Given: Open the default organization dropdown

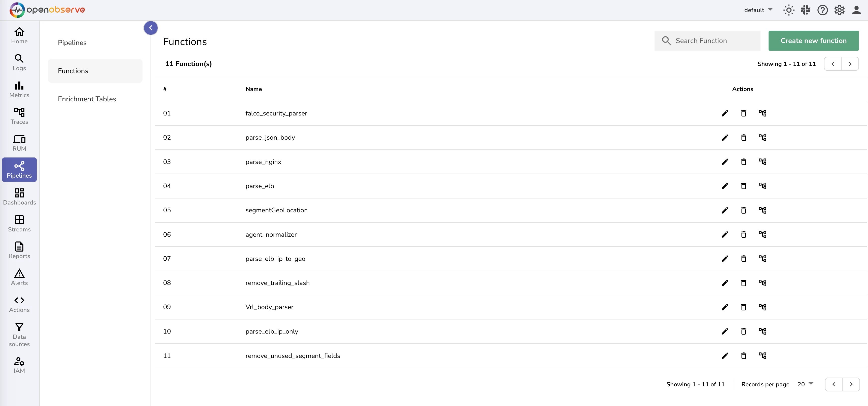Looking at the screenshot, I should pos(758,10).
